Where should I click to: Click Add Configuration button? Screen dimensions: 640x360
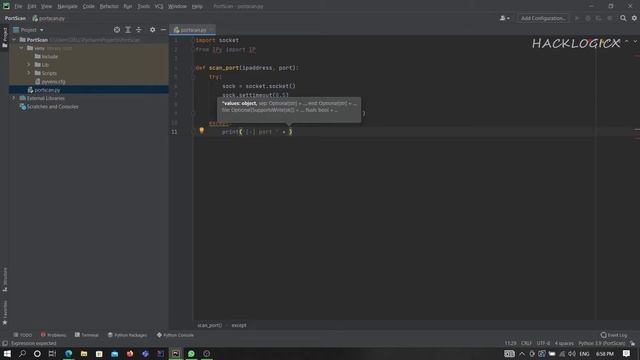pyautogui.click(x=543, y=18)
